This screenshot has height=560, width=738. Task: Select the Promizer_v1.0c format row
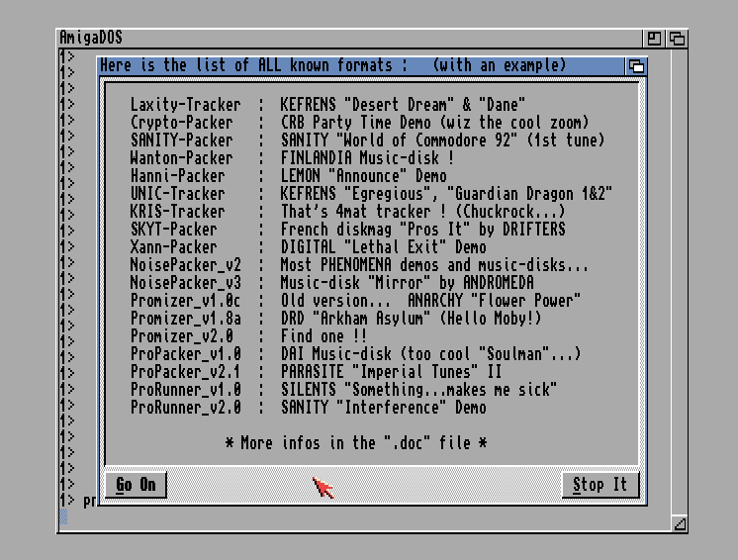[x=355, y=300]
